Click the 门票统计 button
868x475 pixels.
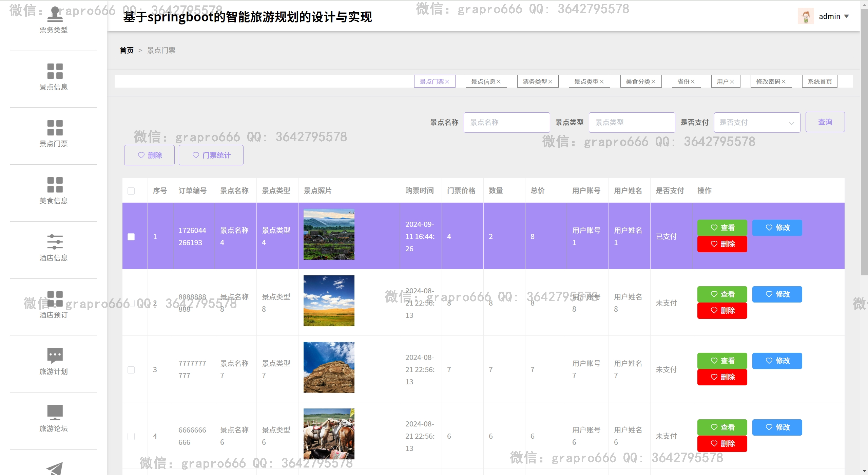tap(211, 155)
